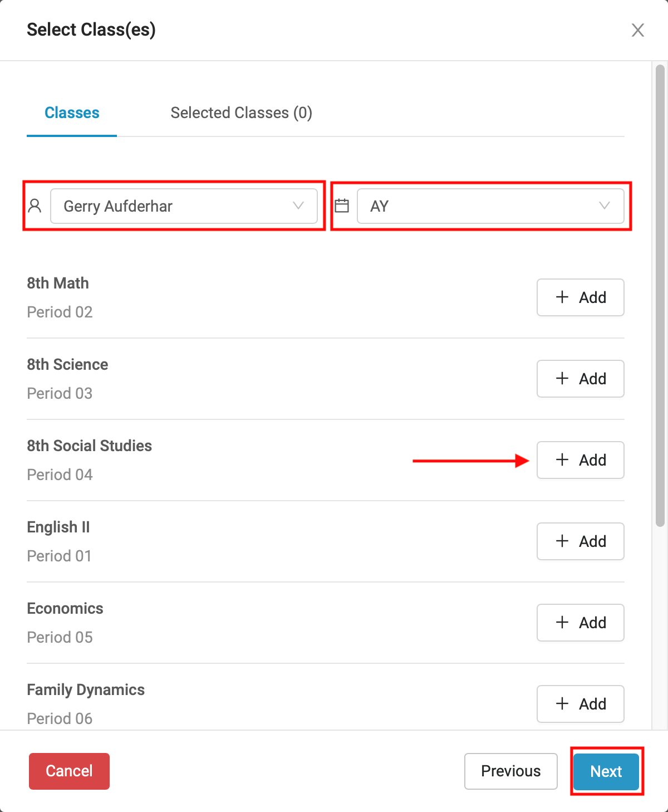Add the 8th Social Studies class
The image size is (668, 812).
click(580, 460)
